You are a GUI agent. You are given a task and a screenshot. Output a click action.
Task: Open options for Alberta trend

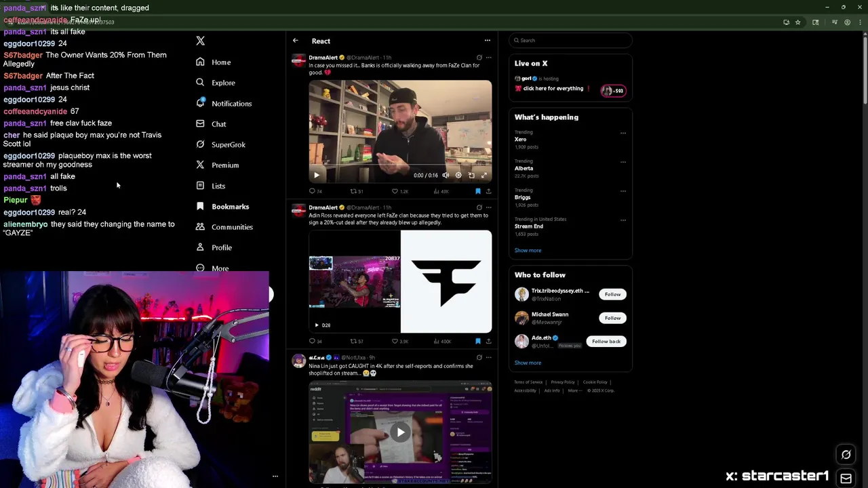tap(623, 162)
